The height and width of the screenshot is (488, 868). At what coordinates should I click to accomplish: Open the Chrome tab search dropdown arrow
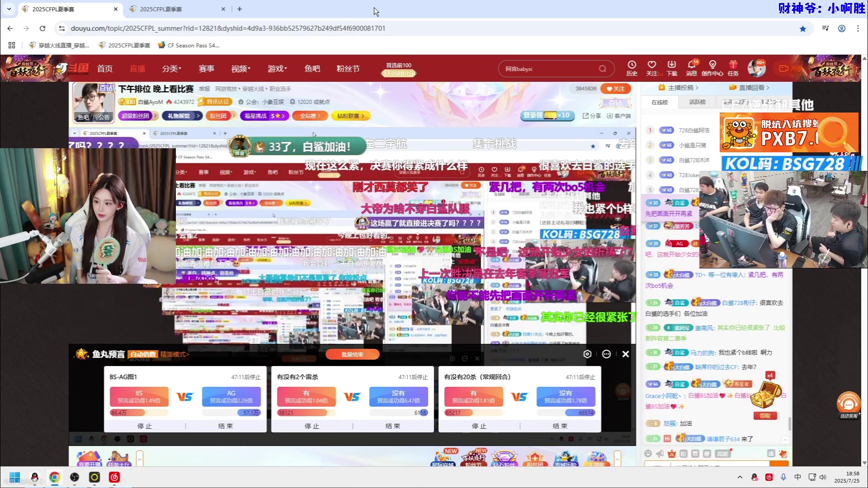click(x=9, y=9)
